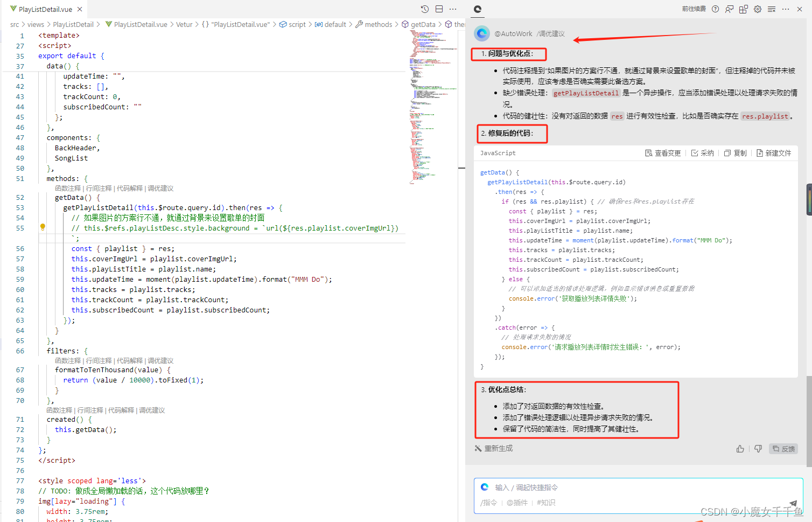This screenshot has height=522, width=812.
Task: Select the Comate assistant panel tab
Action: click(478, 9)
